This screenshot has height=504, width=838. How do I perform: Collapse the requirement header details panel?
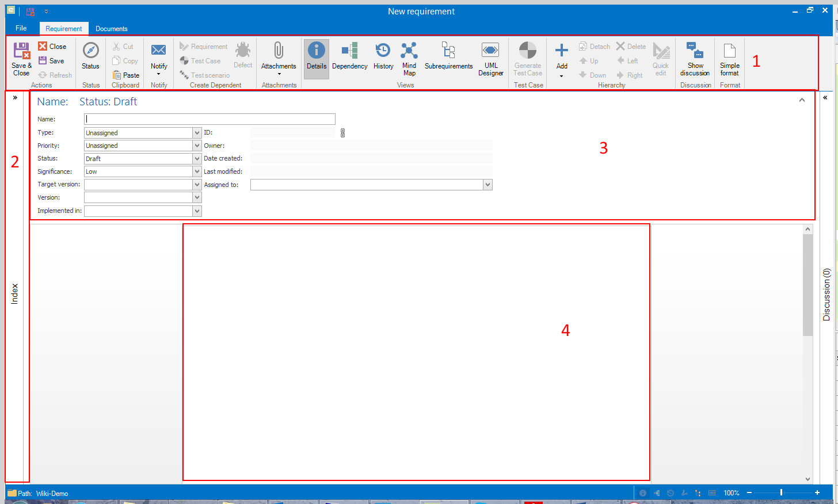tap(802, 101)
